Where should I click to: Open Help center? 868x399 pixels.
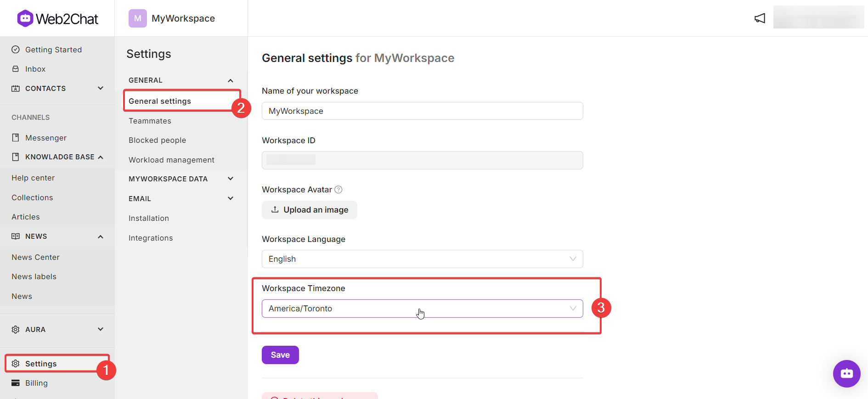coord(33,178)
